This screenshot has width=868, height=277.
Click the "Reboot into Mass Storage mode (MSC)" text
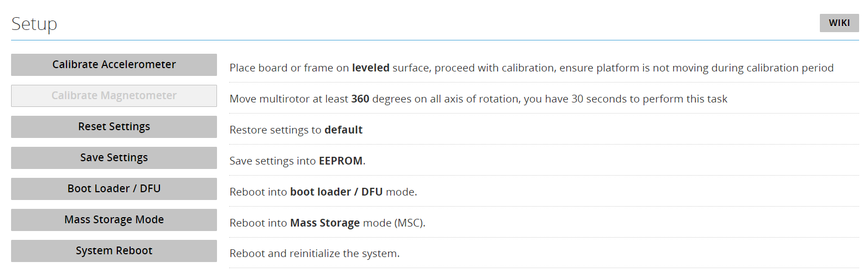pyautogui.click(x=327, y=223)
